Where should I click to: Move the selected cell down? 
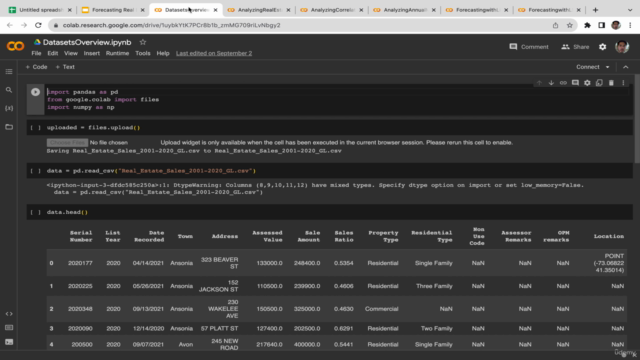click(x=551, y=83)
